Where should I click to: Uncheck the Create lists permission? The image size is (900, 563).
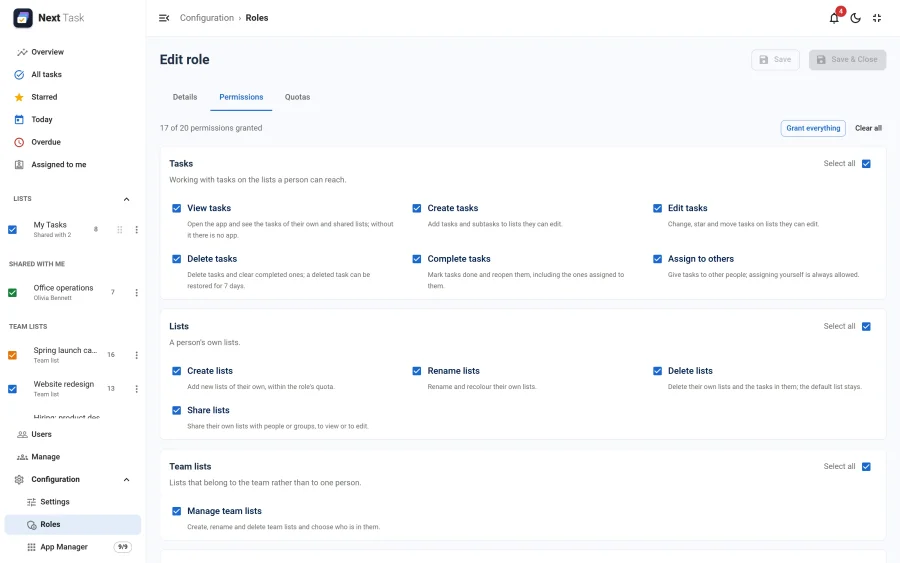tap(177, 371)
